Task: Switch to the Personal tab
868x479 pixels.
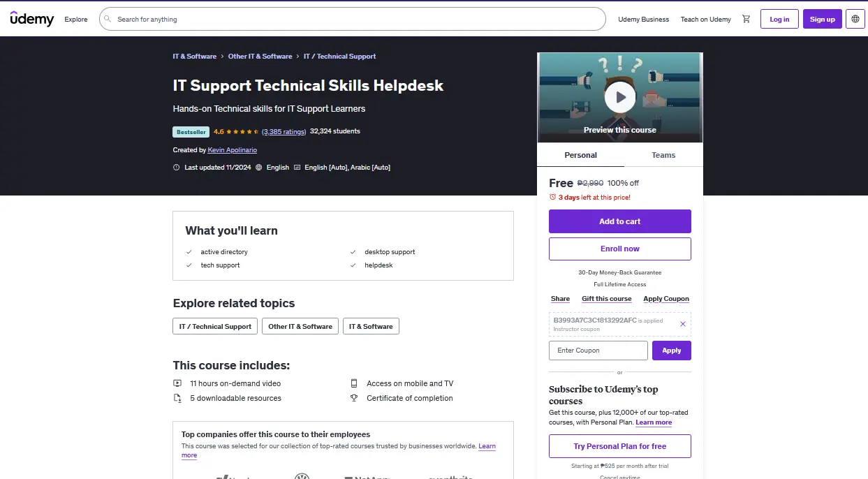Action: 580,155
